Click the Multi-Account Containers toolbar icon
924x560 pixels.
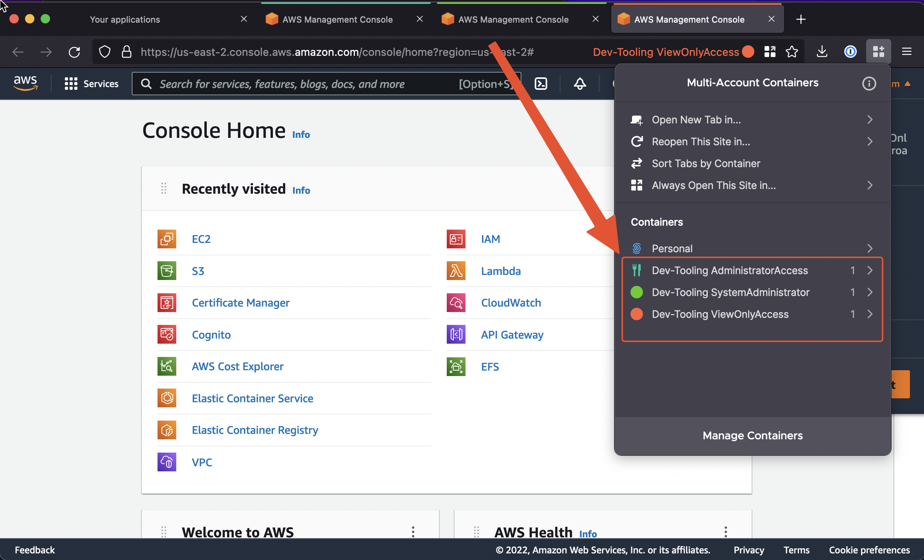(878, 52)
